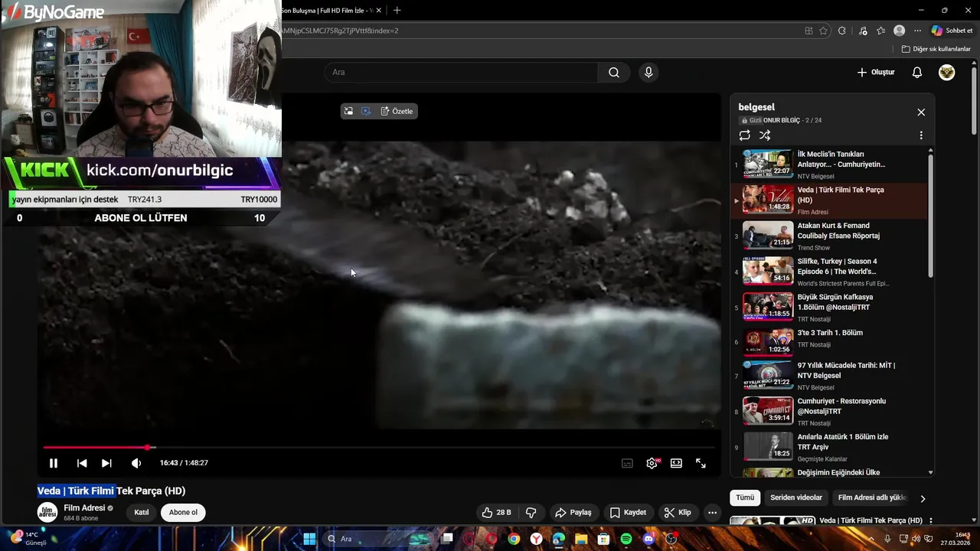
Task: Click the blue picture-in-picture overlay icon
Action: [x=366, y=111]
